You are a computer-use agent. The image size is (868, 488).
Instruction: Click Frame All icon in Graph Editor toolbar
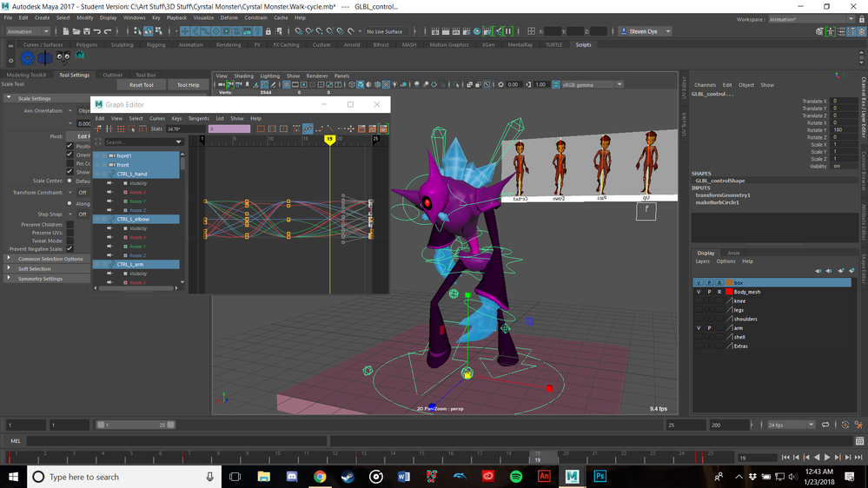coord(261,129)
